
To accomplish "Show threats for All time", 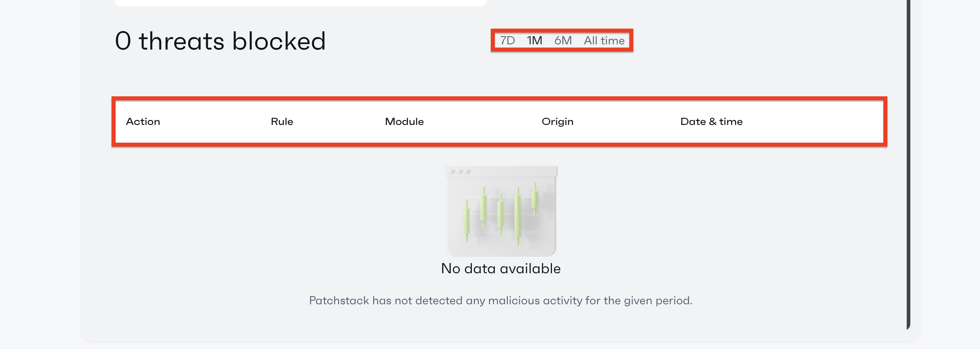I will tap(604, 41).
